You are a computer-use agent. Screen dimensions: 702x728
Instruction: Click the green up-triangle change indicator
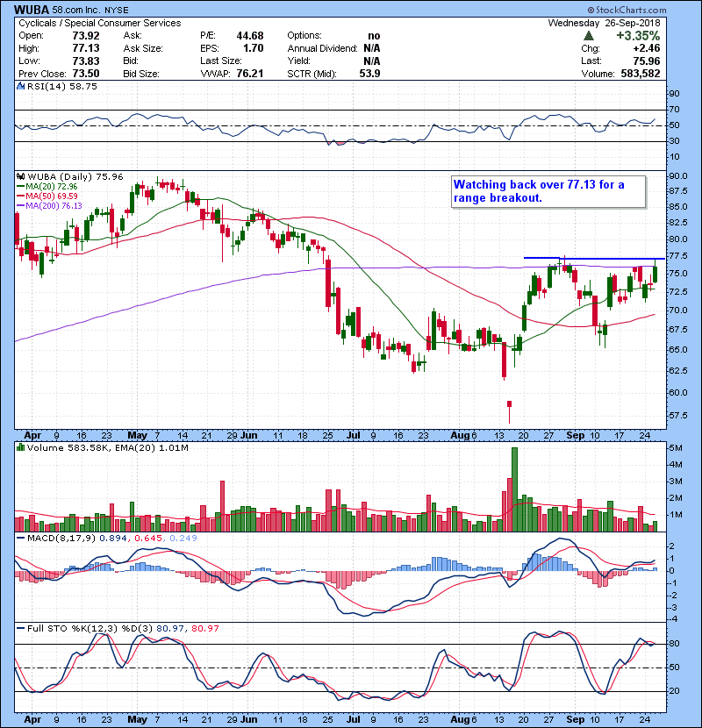pyautogui.click(x=588, y=36)
